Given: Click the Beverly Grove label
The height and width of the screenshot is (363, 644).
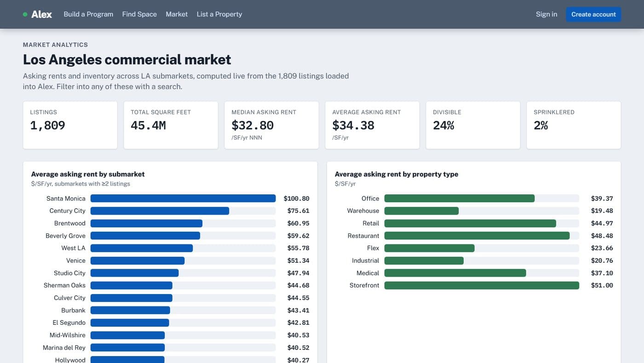Looking at the screenshot, I should (65, 236).
